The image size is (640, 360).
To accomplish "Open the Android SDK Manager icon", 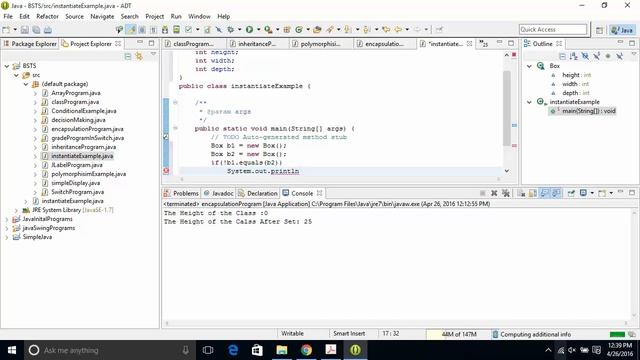I will 165,29.
